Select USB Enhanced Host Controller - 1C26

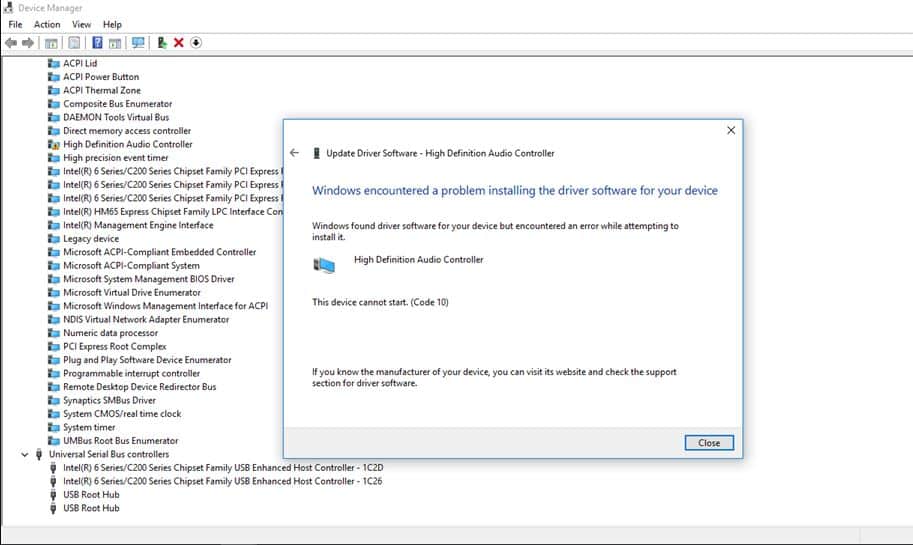click(222, 481)
